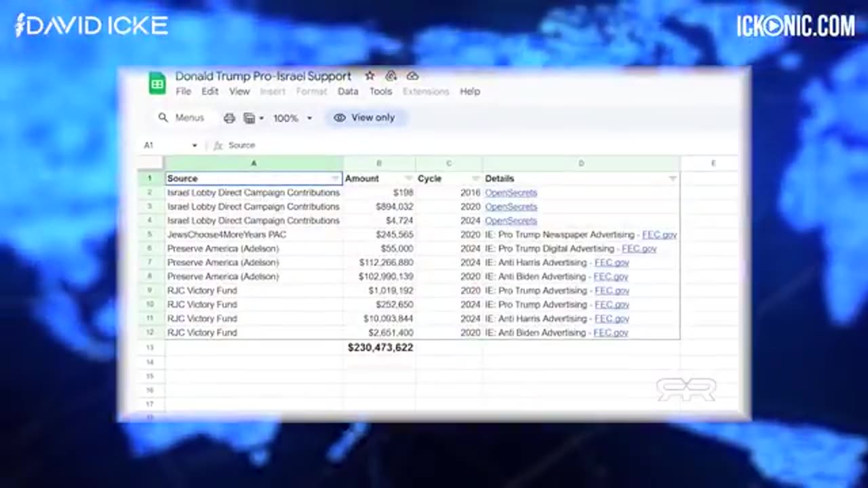Open the Format menu
Image resolution: width=868 pixels, height=488 pixels.
click(x=311, y=91)
